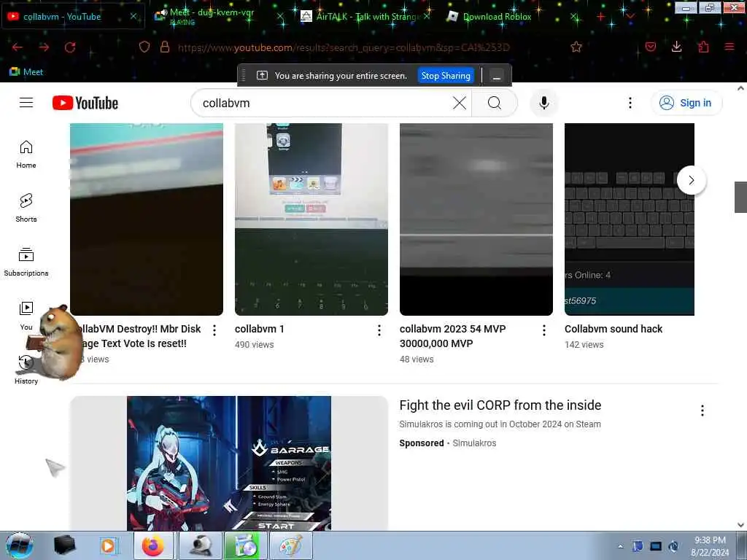Open the downloads panel

pos(676,47)
